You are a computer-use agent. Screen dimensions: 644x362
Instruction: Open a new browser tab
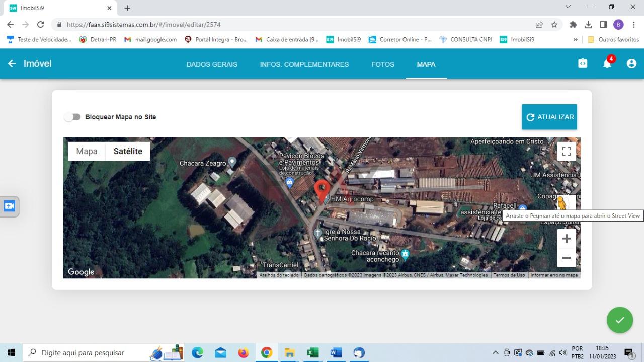tap(127, 8)
